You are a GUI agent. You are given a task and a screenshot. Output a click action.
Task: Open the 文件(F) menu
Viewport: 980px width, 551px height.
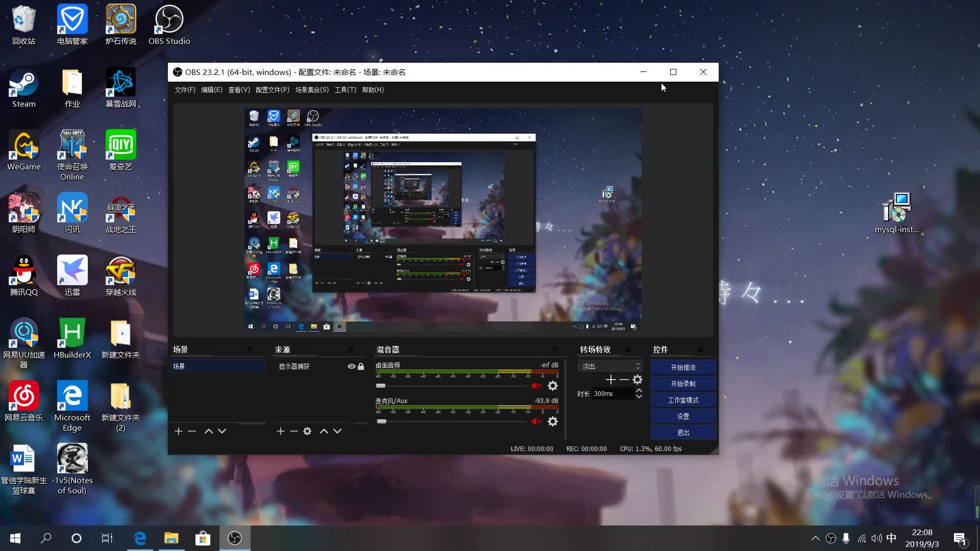tap(185, 90)
